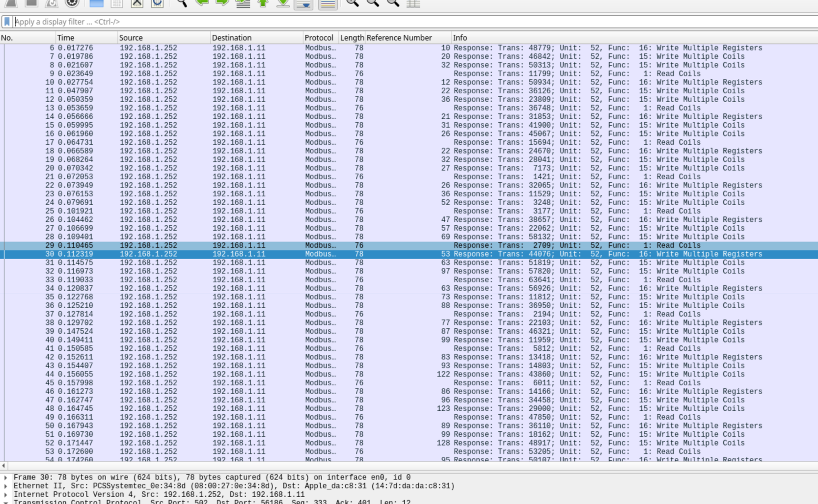Screen dimensions: 818x504
Task: Click the Close capture file icon
Action: pyautogui.click(x=137, y=3)
